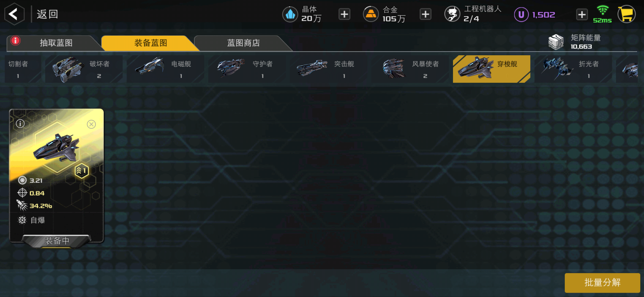Tap the back arrow icon
The image size is (644, 297).
click(14, 14)
